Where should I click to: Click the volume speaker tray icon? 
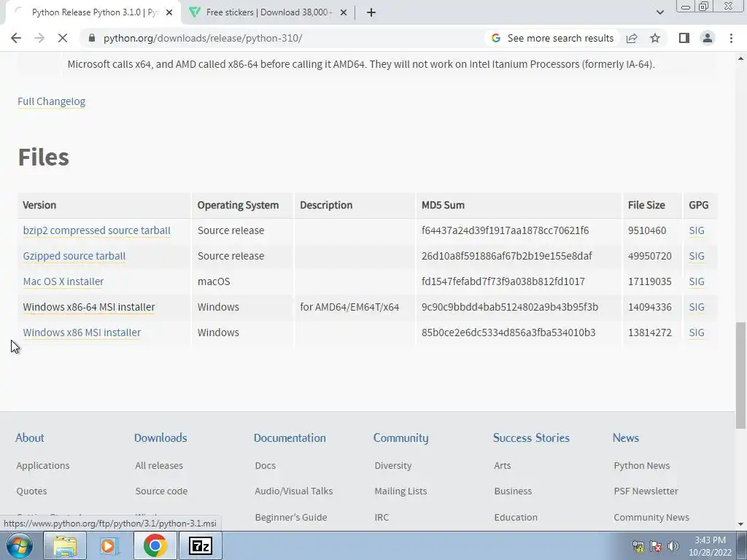coord(673,546)
